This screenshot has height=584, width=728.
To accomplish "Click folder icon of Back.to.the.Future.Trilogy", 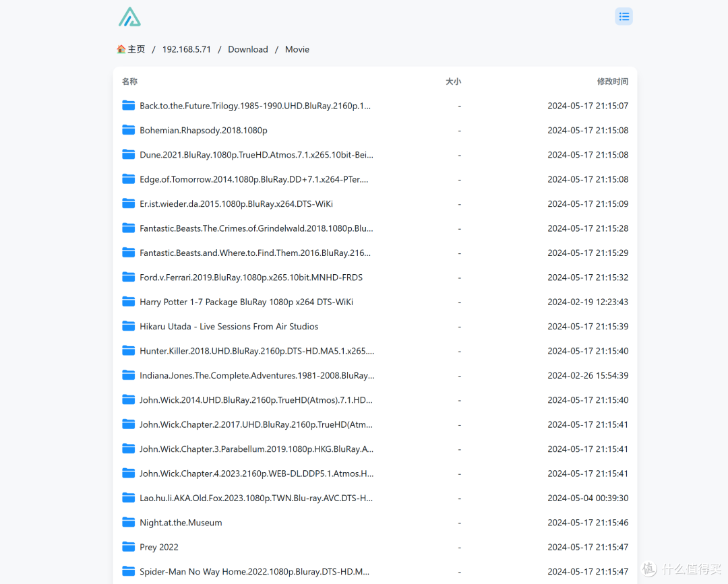I will coord(128,106).
